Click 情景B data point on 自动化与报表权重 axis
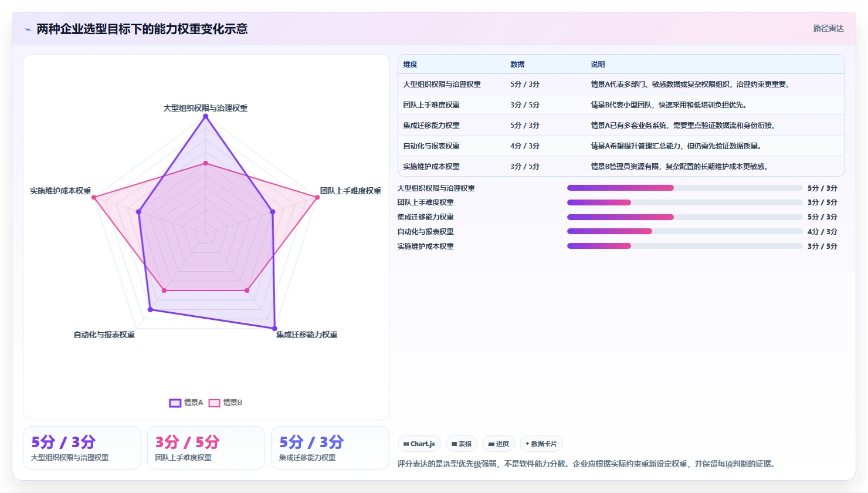This screenshot has height=493, width=868. tap(164, 291)
